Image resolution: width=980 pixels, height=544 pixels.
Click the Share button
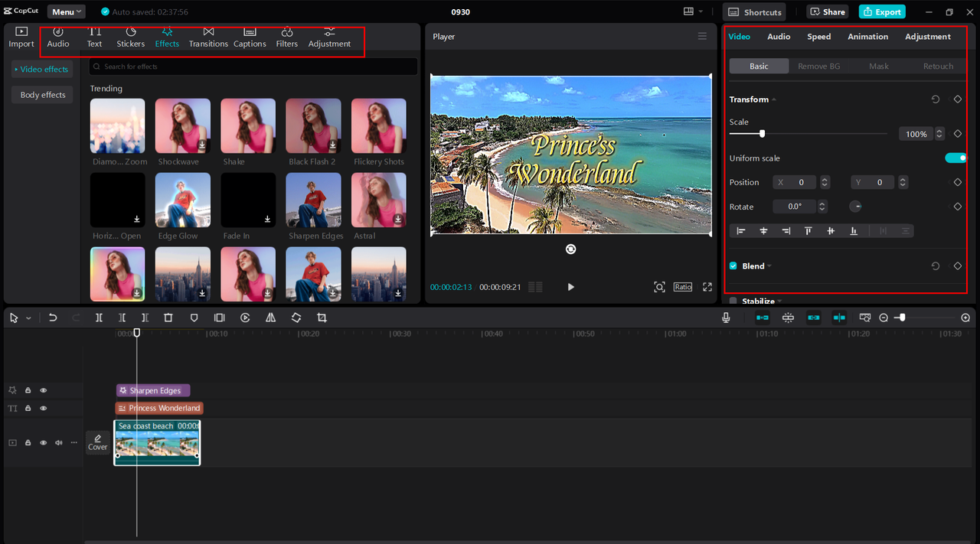826,11
